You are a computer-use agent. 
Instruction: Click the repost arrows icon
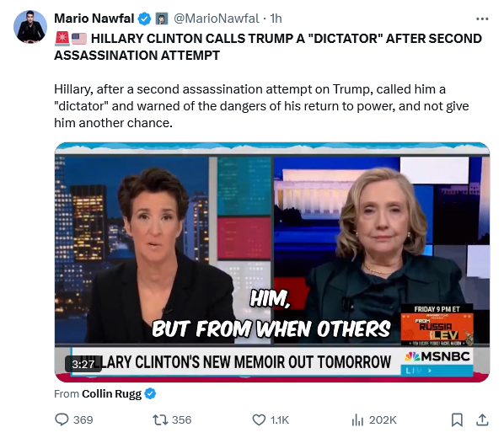click(160, 419)
